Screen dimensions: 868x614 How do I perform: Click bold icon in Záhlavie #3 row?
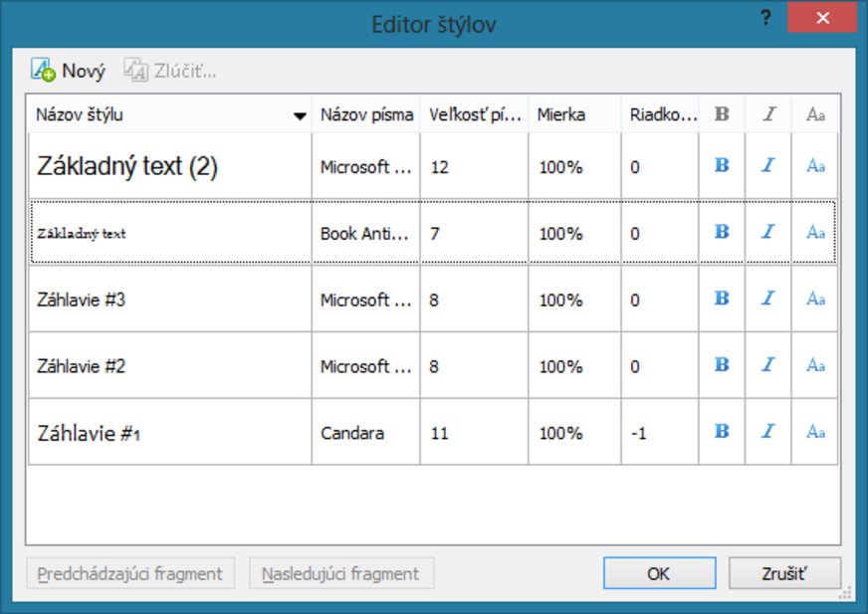pos(722,299)
